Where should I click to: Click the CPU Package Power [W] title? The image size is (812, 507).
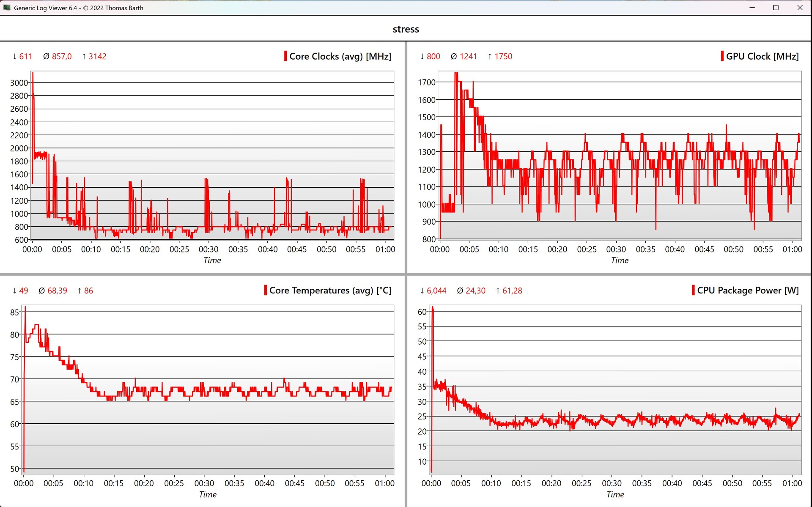point(748,290)
